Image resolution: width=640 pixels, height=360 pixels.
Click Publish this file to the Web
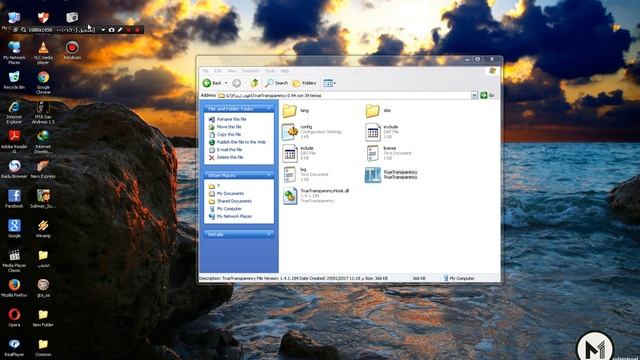point(241,142)
